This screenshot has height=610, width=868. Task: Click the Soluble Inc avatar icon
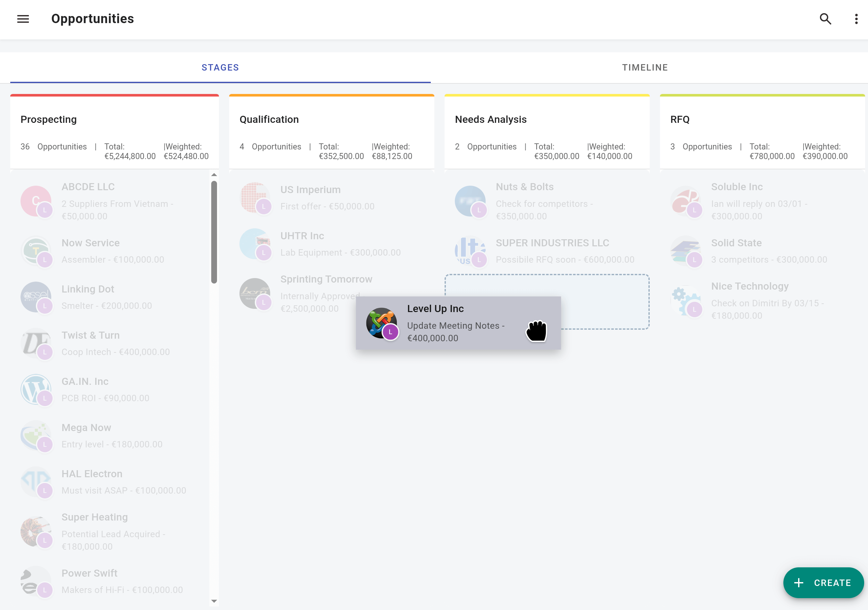click(687, 201)
